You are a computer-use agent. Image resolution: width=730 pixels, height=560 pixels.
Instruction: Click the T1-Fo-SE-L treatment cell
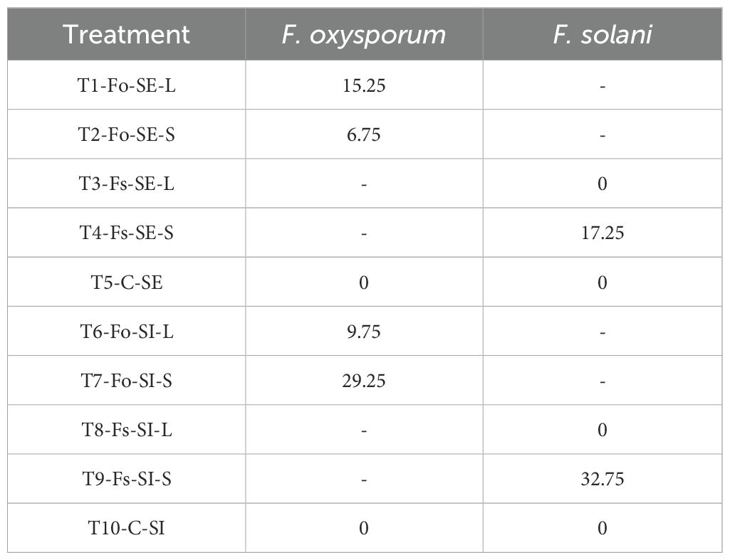[x=126, y=85]
